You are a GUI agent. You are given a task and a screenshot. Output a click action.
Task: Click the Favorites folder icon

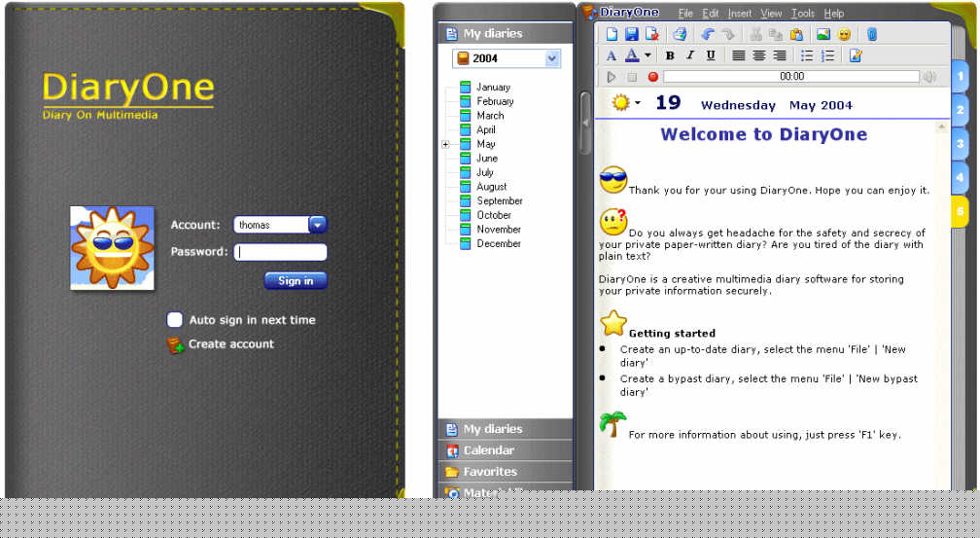pos(452,472)
